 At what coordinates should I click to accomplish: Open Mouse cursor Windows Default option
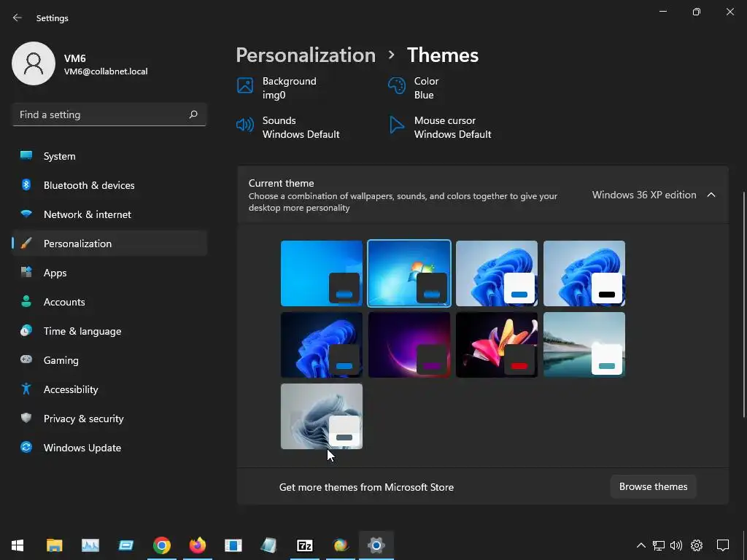click(x=440, y=127)
